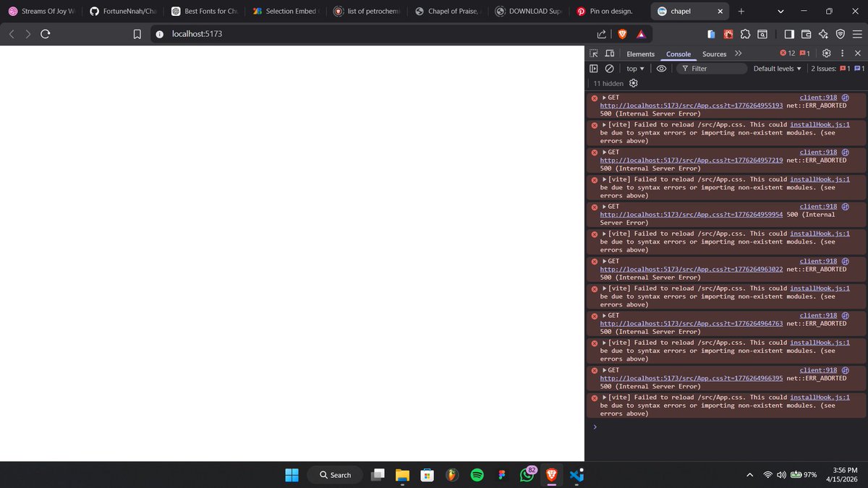Click the red issues counter in tab bar
The image size is (868, 488).
[804, 53]
